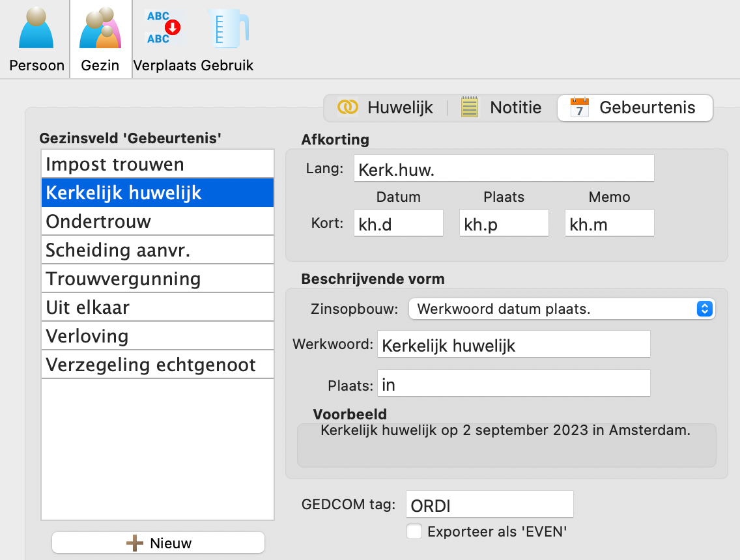The height and width of the screenshot is (560, 740).
Task: Open the Persoon toolbar icon
Action: click(36, 38)
